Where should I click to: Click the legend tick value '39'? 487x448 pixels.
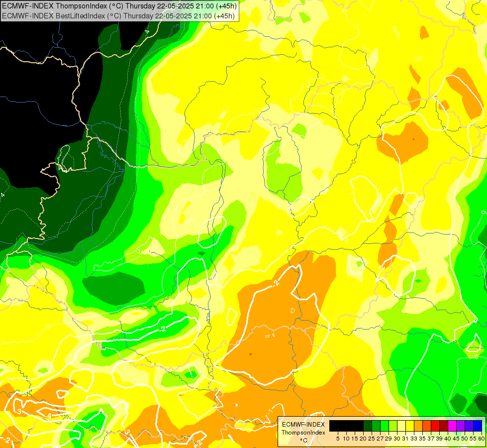439,439
